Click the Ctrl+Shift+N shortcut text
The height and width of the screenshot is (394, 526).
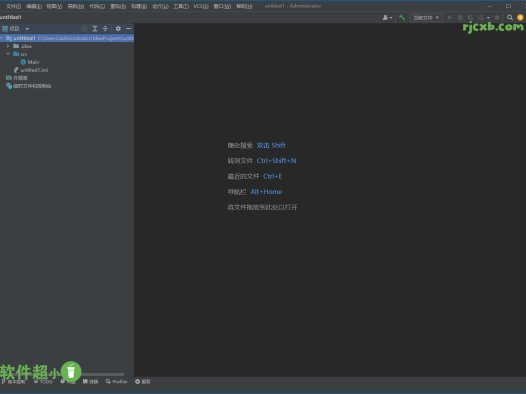click(276, 161)
